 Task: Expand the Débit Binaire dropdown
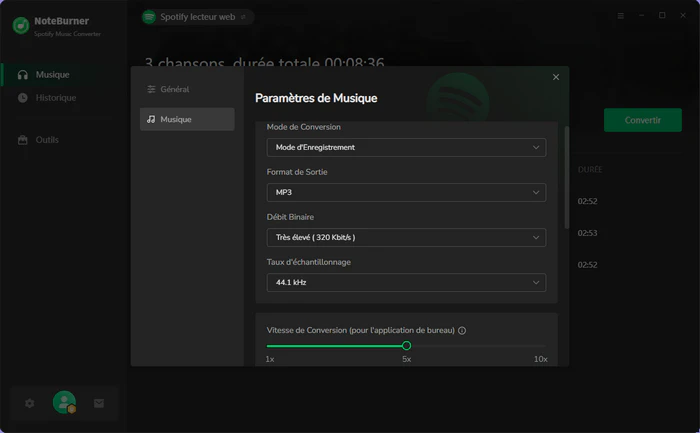click(406, 237)
